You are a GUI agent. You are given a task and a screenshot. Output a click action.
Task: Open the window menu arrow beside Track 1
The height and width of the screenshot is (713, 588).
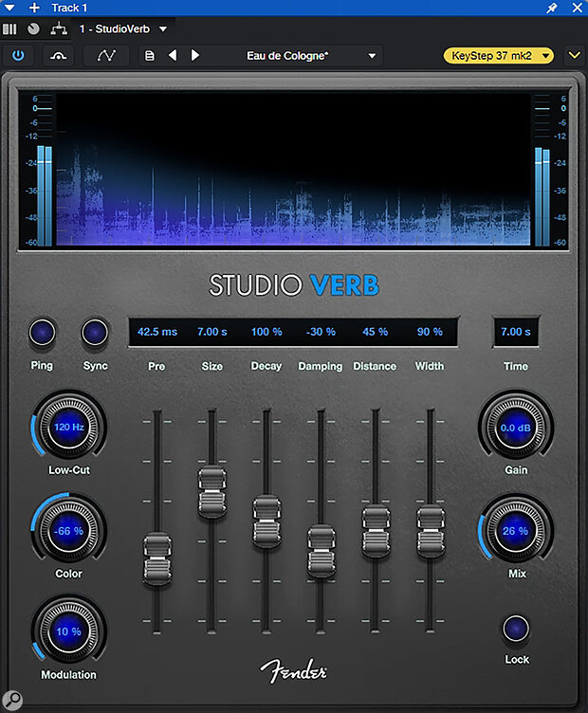pyautogui.click(x=9, y=8)
